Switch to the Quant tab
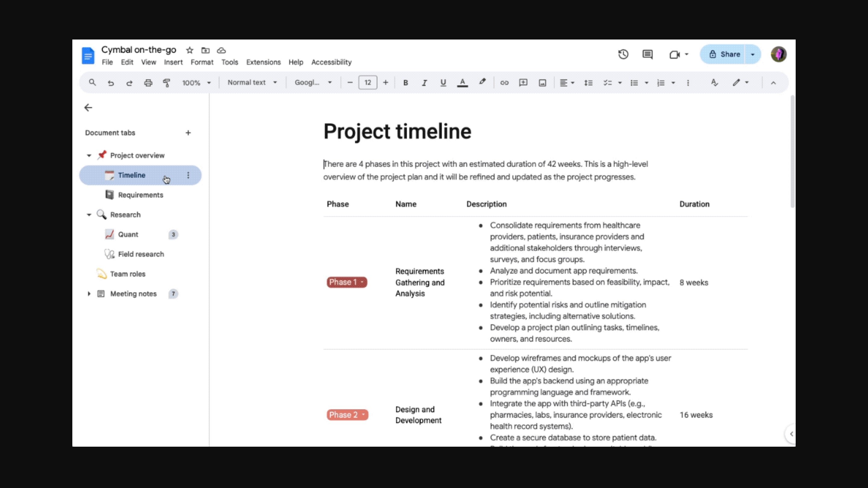 coord(140,234)
